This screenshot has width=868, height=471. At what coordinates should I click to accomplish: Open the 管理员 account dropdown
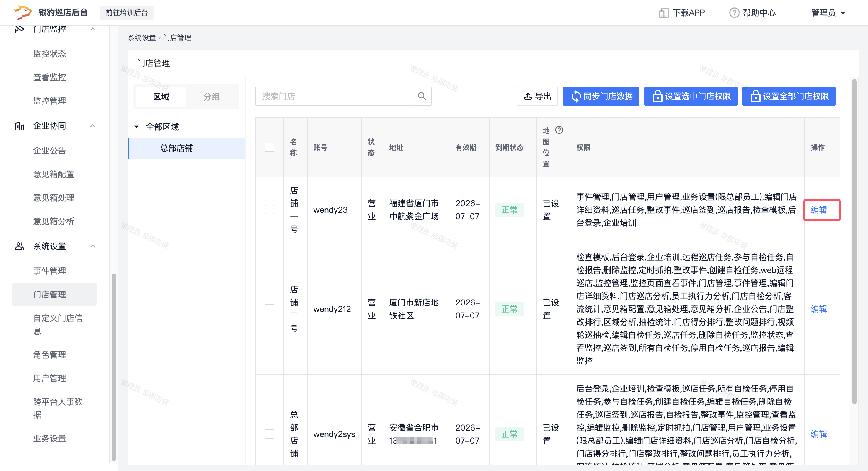828,13
